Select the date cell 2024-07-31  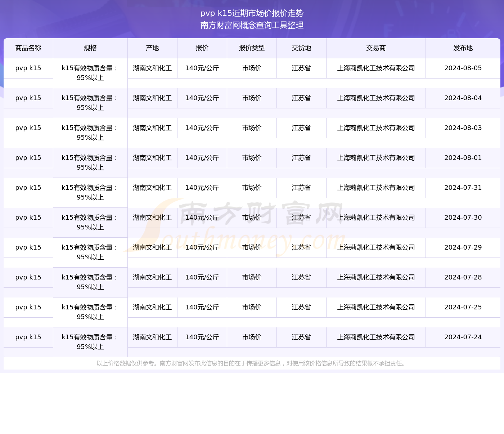click(463, 188)
